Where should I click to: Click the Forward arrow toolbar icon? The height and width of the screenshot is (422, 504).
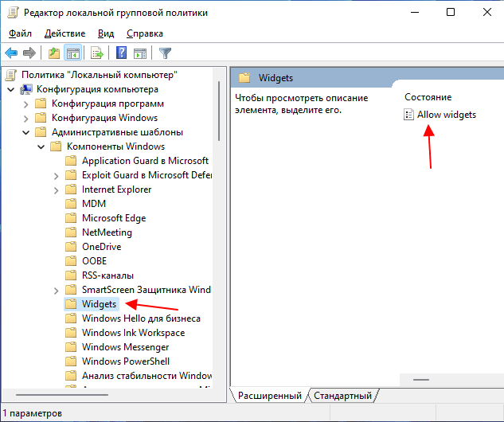(x=29, y=53)
